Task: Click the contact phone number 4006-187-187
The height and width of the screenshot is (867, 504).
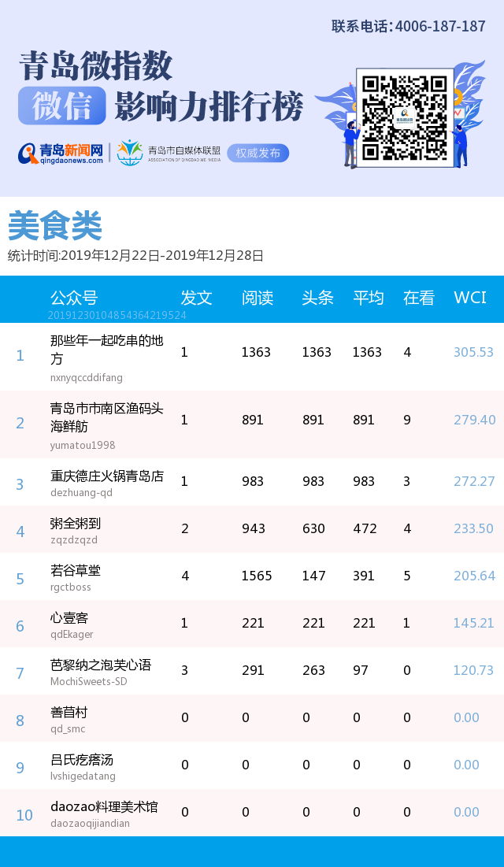Action: [439, 27]
